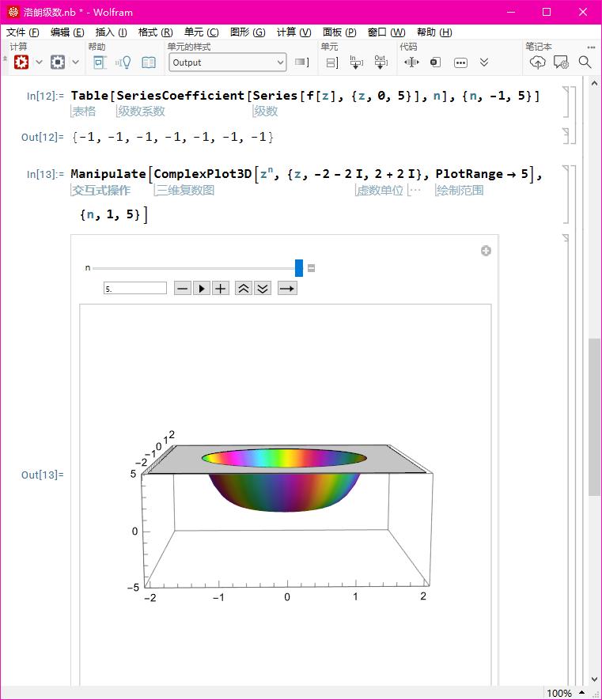The width and height of the screenshot is (602, 700).
Task: Click the cloud publish icon
Action: click(537, 62)
